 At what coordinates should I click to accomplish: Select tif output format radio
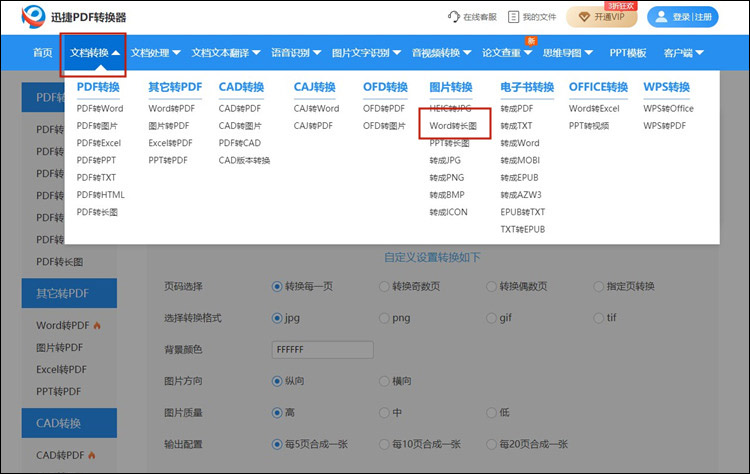[x=598, y=318]
